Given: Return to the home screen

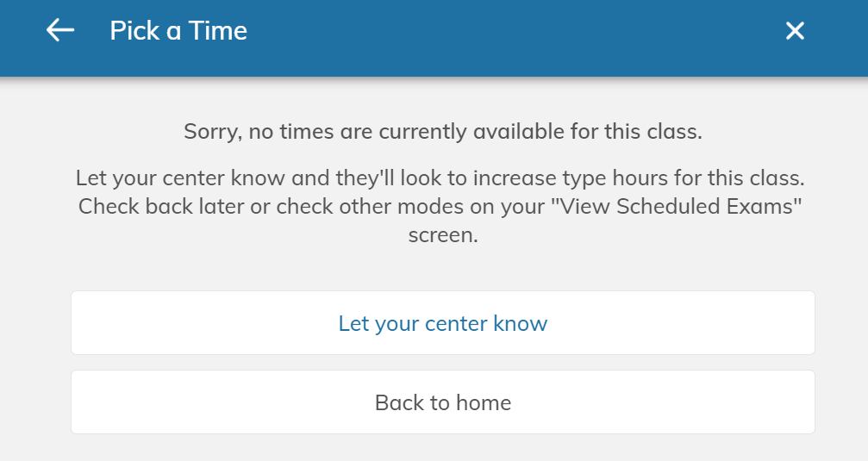Looking at the screenshot, I should coord(443,402).
